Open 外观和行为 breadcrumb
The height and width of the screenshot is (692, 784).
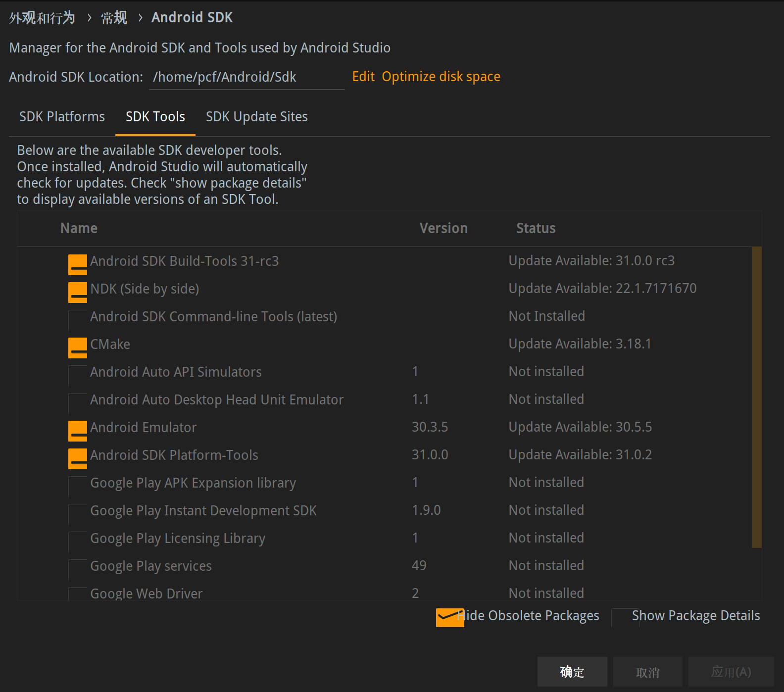point(42,18)
